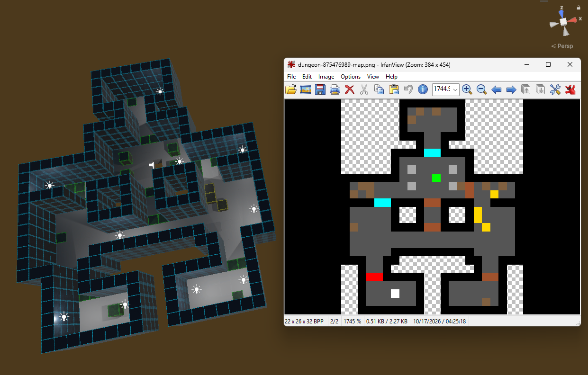This screenshot has height=375, width=588.
Task: Click the red pixel in the dungeon map
Action: pyautogui.click(x=374, y=277)
